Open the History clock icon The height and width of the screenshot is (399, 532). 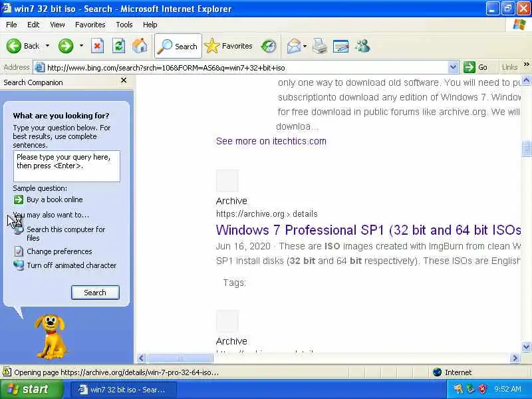pyautogui.click(x=269, y=46)
